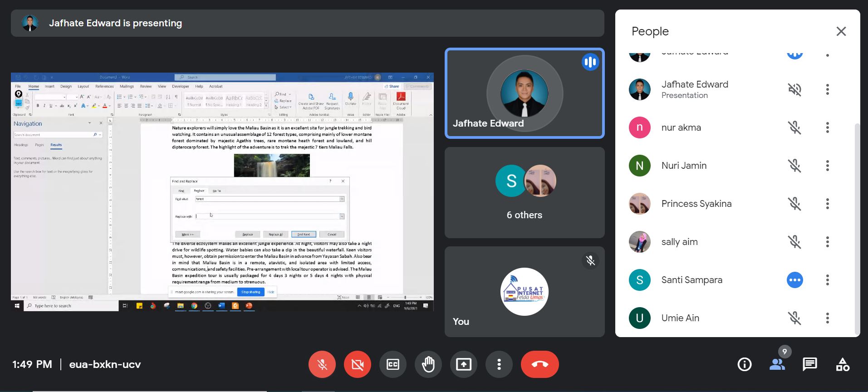Turn on the camera
The image size is (868, 392).
point(358,364)
